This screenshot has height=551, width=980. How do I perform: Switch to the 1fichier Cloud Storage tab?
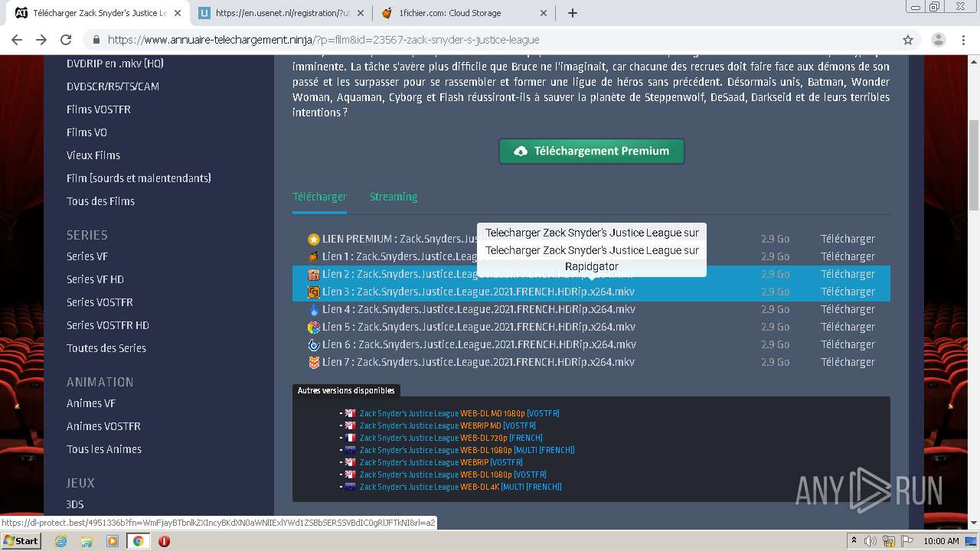click(465, 13)
